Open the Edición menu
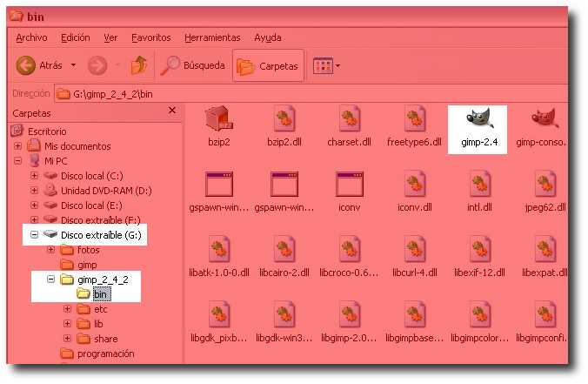The height and width of the screenshot is (384, 588). 76,37
